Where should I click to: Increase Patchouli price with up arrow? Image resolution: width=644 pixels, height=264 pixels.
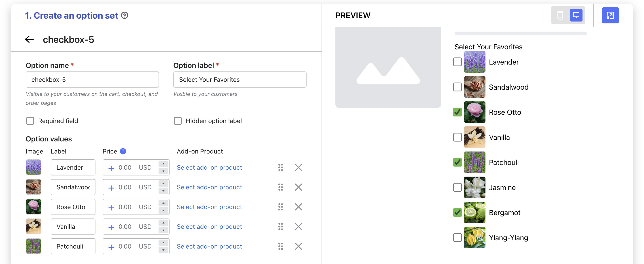pyautogui.click(x=163, y=243)
